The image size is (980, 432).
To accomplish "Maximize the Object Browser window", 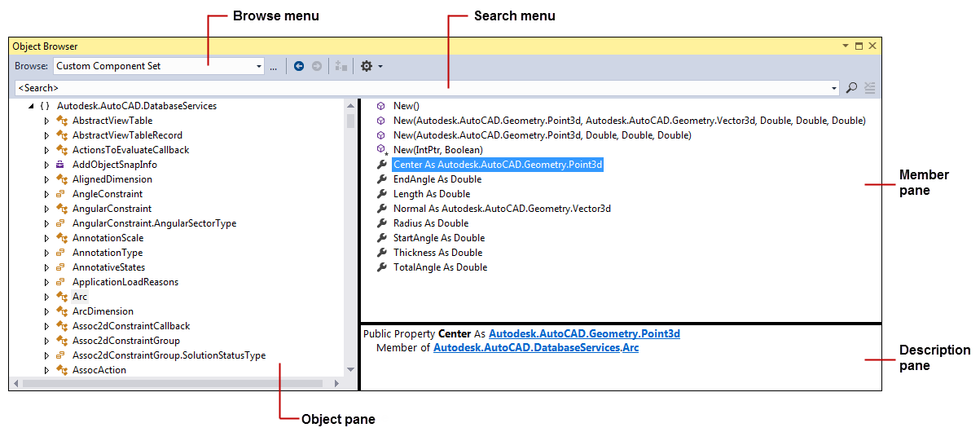I will (x=859, y=46).
